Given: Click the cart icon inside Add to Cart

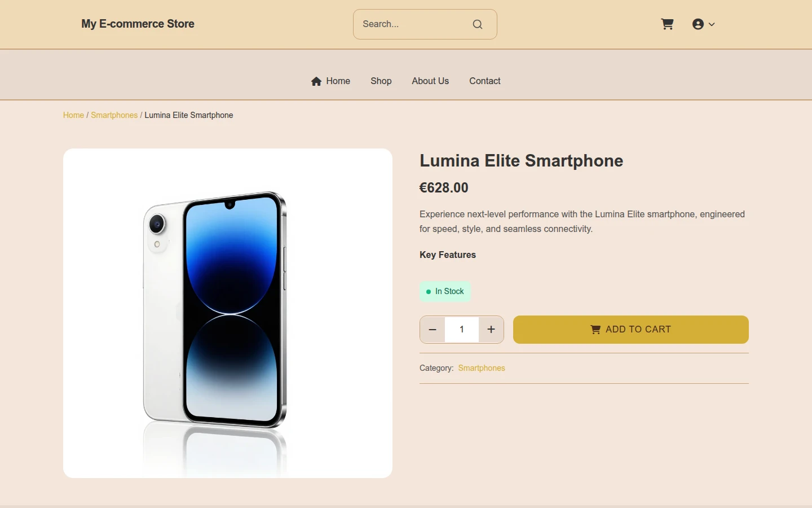Looking at the screenshot, I should point(595,330).
